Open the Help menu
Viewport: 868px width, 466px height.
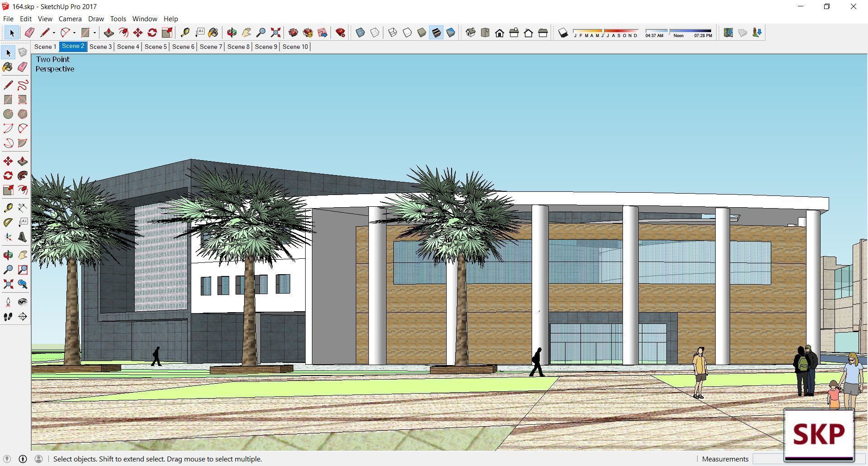tap(170, 19)
